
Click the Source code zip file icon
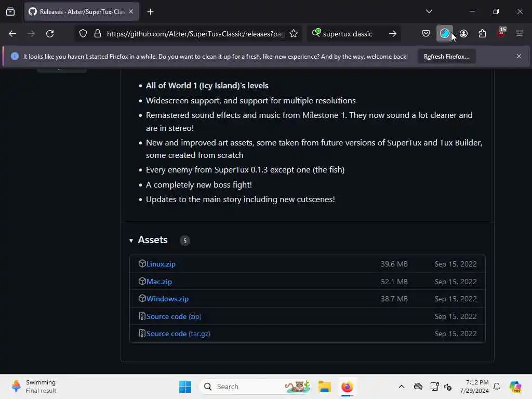142,316
